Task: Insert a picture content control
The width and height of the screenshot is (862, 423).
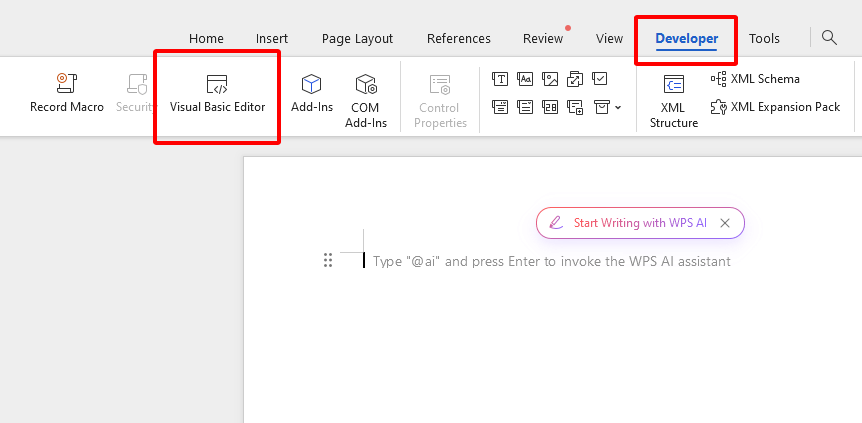Action: (549, 79)
